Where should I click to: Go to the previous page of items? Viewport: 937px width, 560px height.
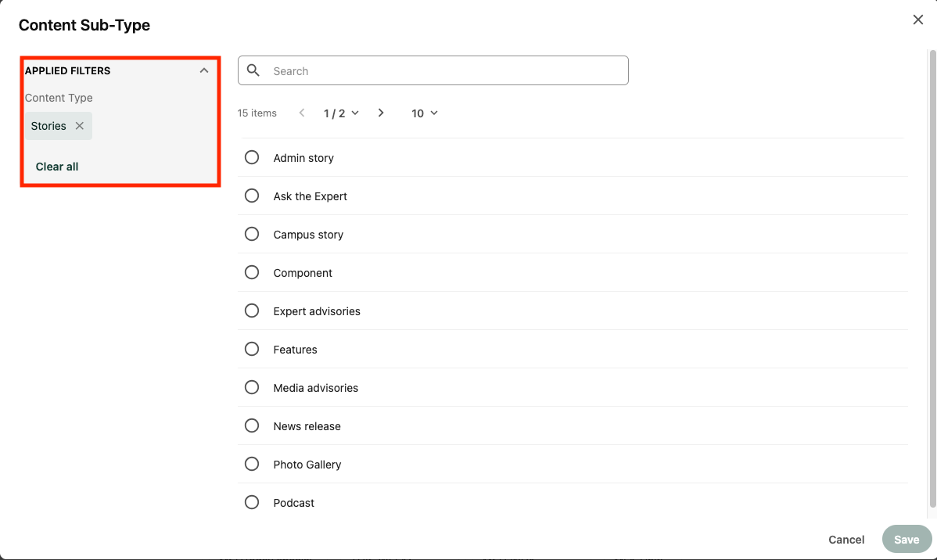(x=302, y=113)
